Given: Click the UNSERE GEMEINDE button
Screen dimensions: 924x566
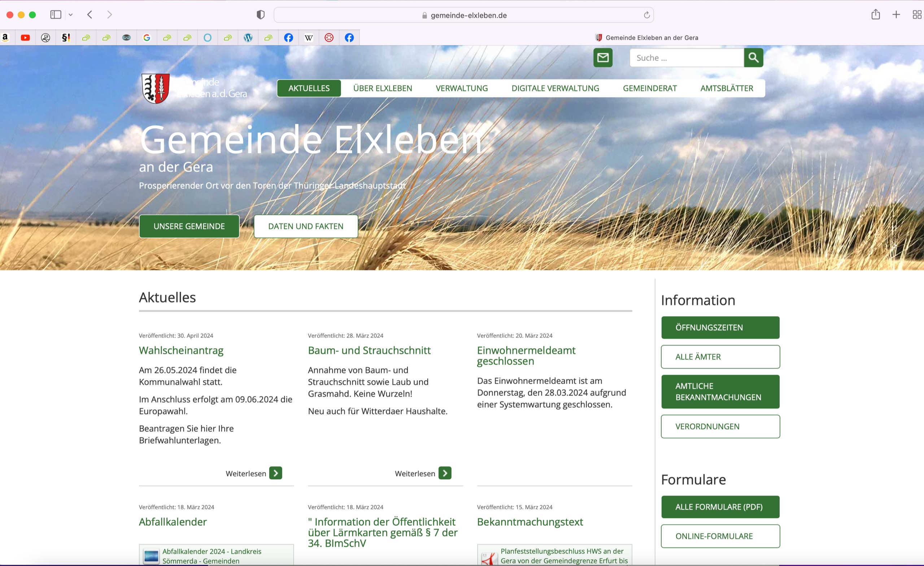Looking at the screenshot, I should tap(189, 226).
